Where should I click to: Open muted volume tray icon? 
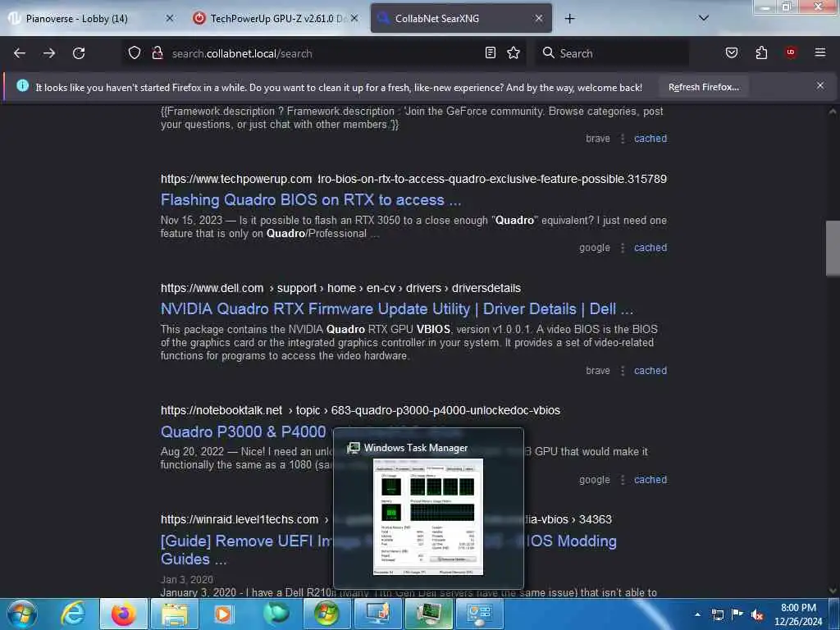(757, 615)
